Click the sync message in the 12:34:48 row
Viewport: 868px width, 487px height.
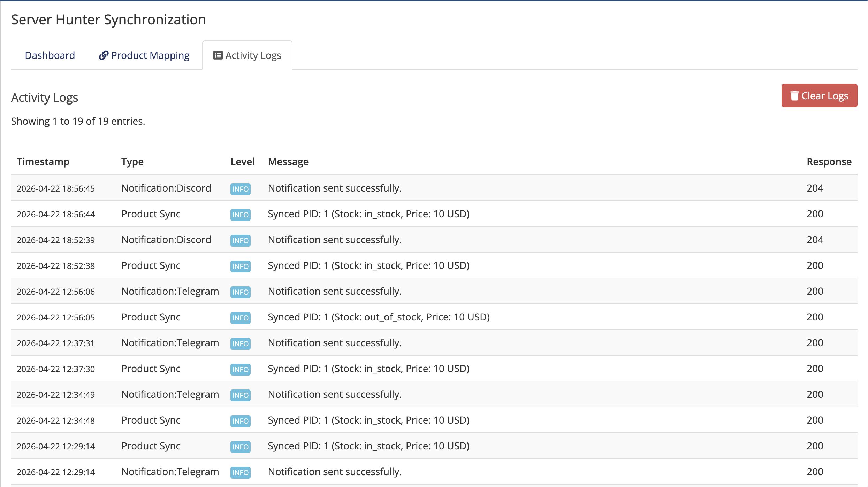pos(369,420)
